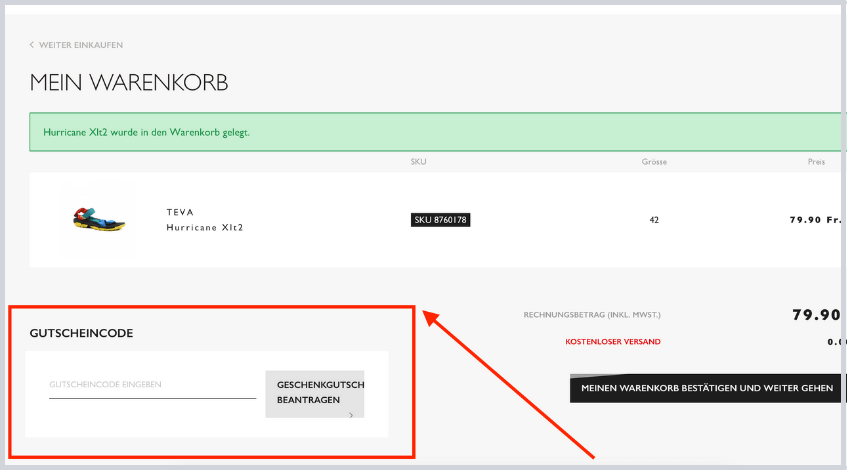Screen dimensions: 847x470
Task: Click the bold total amount 79.90
Action: (815, 315)
